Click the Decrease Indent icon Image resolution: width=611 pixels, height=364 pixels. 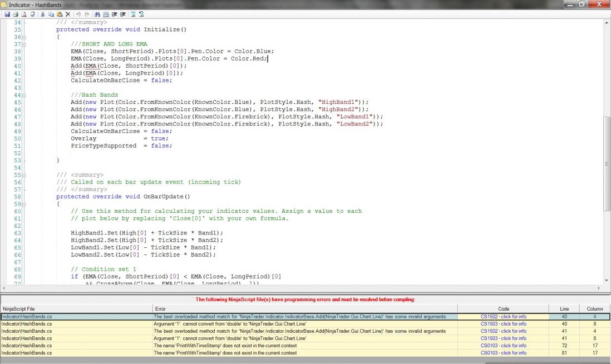click(123, 14)
